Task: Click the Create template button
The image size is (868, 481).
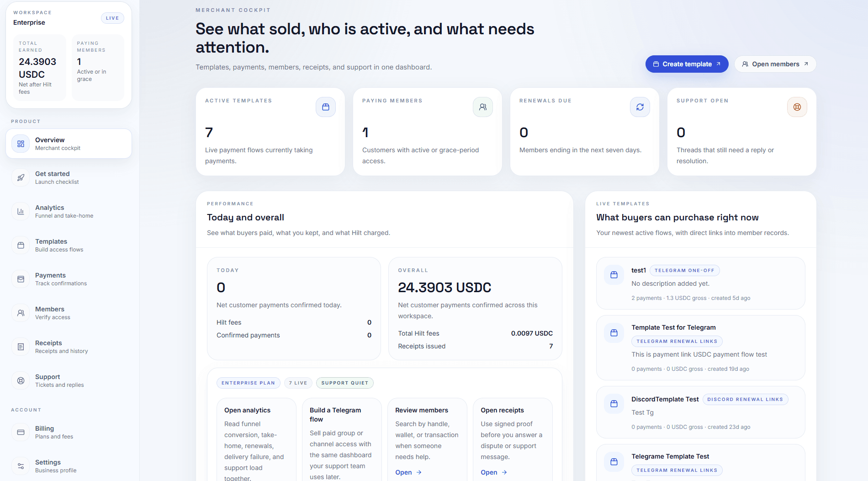Action: [687, 64]
